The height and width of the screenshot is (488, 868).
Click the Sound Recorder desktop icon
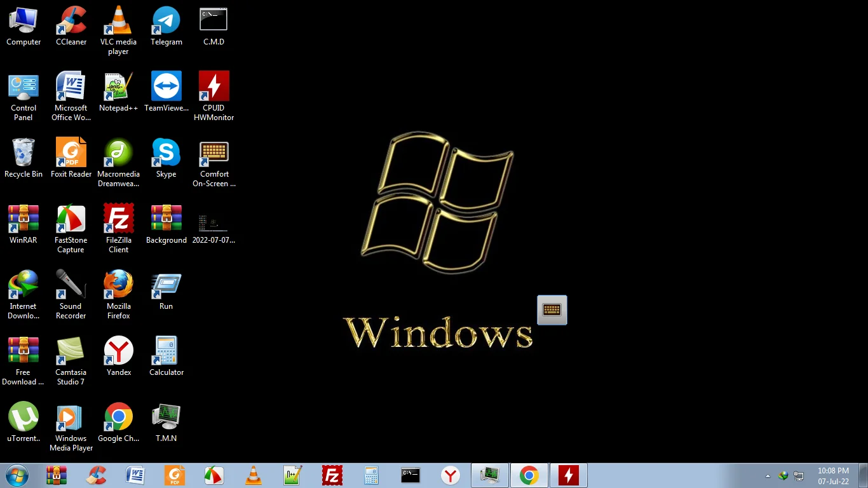click(x=71, y=285)
